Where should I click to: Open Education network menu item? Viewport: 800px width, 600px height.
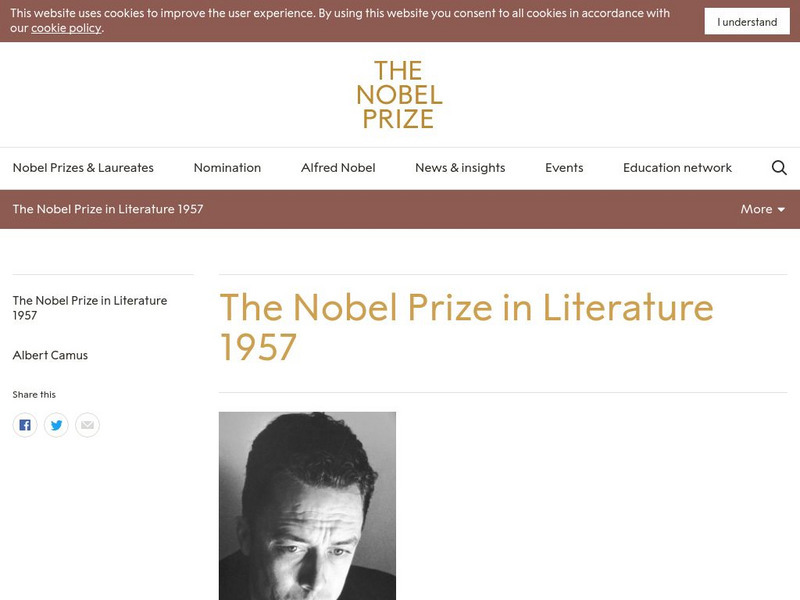677,168
